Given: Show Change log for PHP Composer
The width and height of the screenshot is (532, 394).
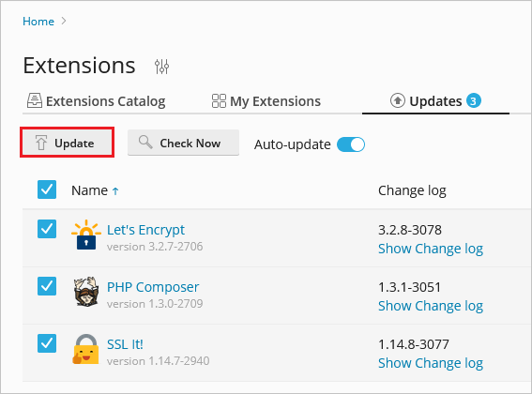Looking at the screenshot, I should pos(431,306).
